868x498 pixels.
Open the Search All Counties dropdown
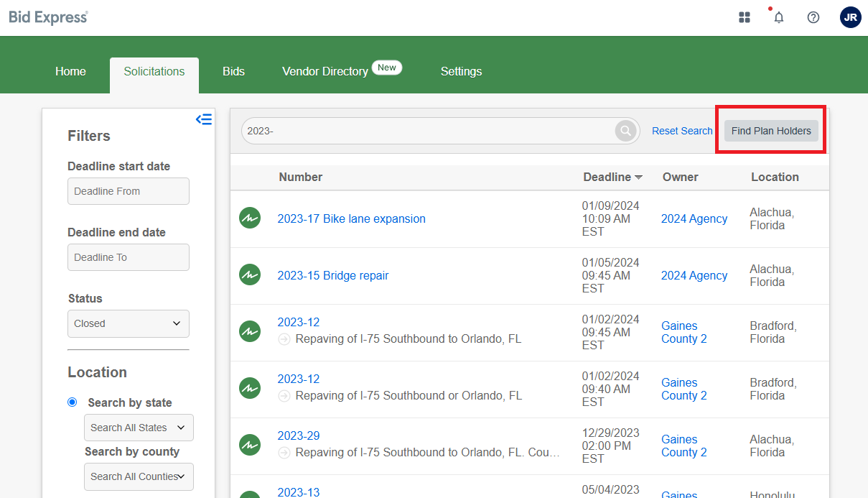click(139, 476)
